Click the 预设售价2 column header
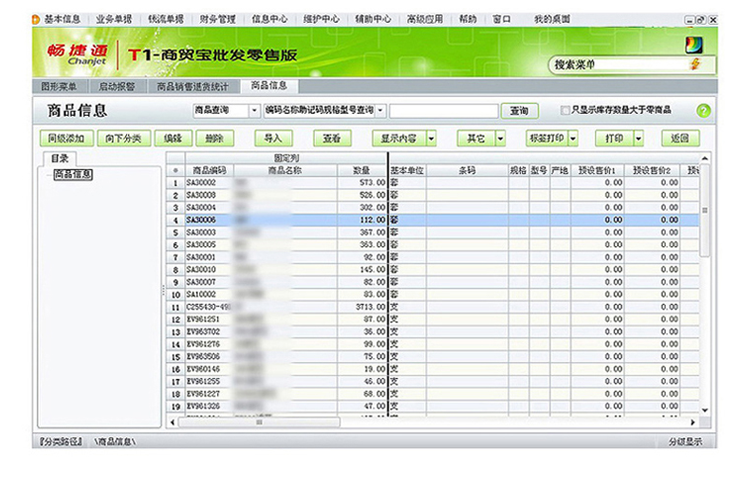Screen dimensions: 750x481 pos(652,170)
